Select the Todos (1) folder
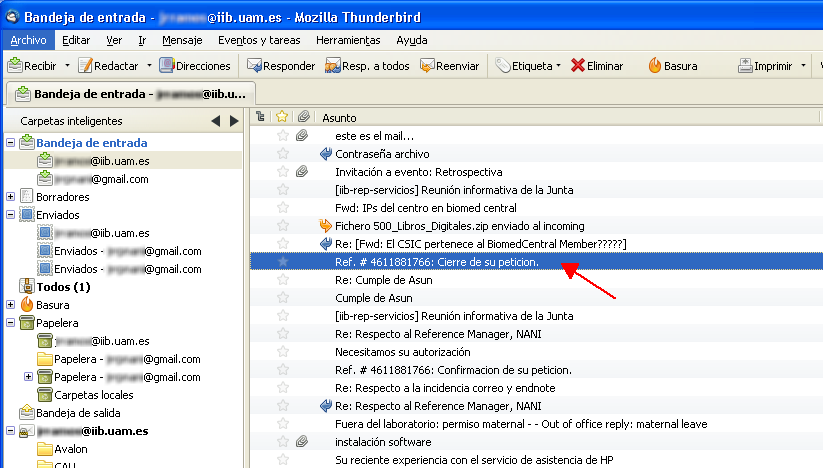 click(63, 287)
